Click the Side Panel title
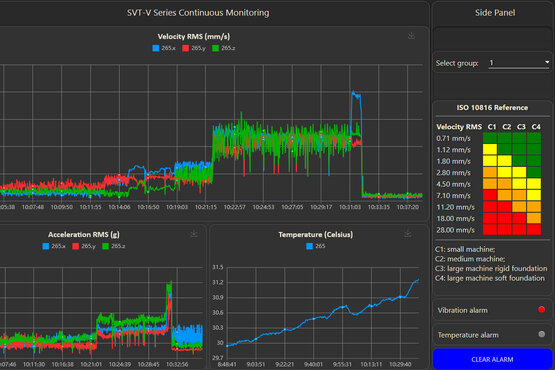 495,13
